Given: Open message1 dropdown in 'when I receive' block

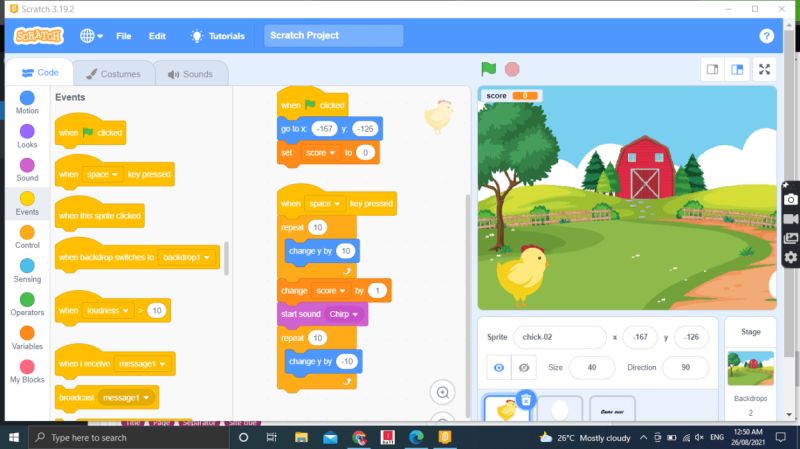Looking at the screenshot, I should [142, 364].
